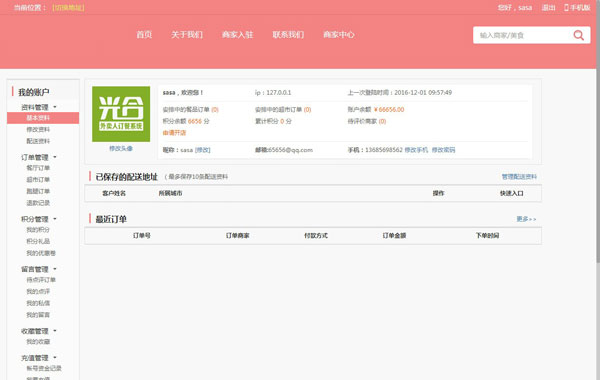Click the 光合 avatar logo image
The width and height of the screenshot is (600, 380).
click(121, 114)
